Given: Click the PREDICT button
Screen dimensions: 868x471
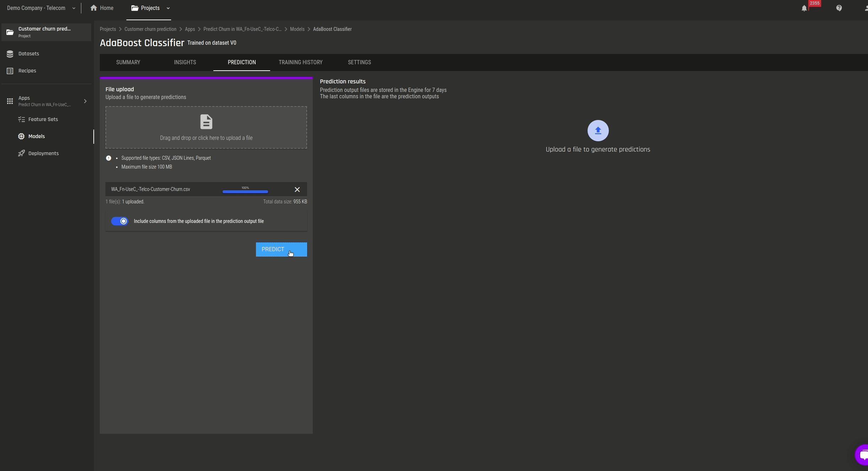Looking at the screenshot, I should pyautogui.click(x=281, y=250).
